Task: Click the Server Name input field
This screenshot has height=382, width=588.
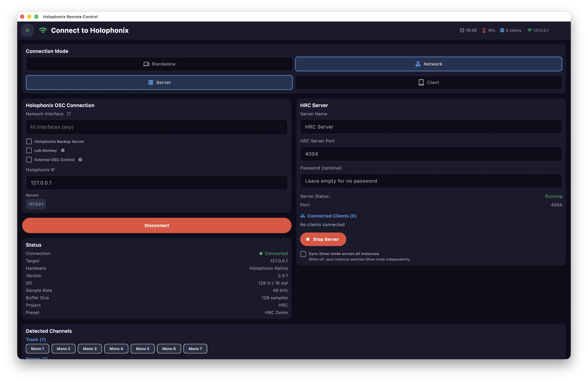Action: 431,127
